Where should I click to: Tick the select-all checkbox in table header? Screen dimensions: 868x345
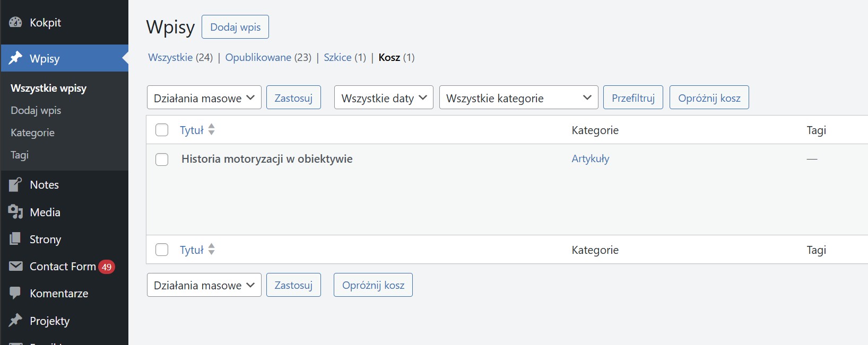coord(162,130)
